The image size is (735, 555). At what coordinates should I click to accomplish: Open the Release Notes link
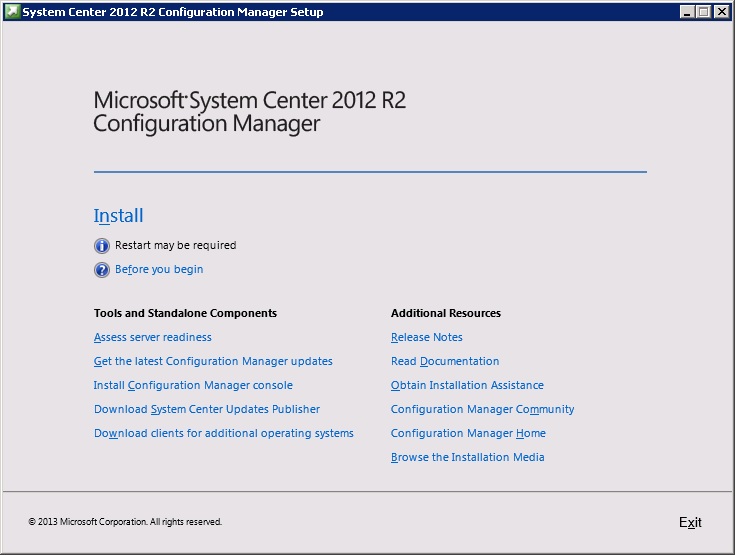(427, 338)
